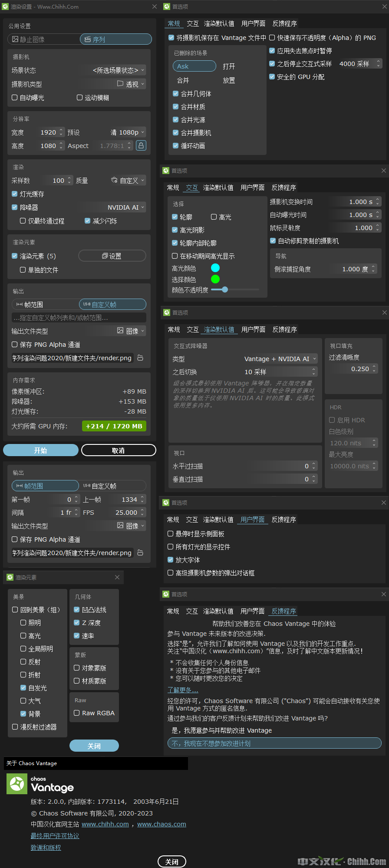
Task: Switch to 反馈程序 tab in topmost preferences window
Action: click(x=284, y=23)
